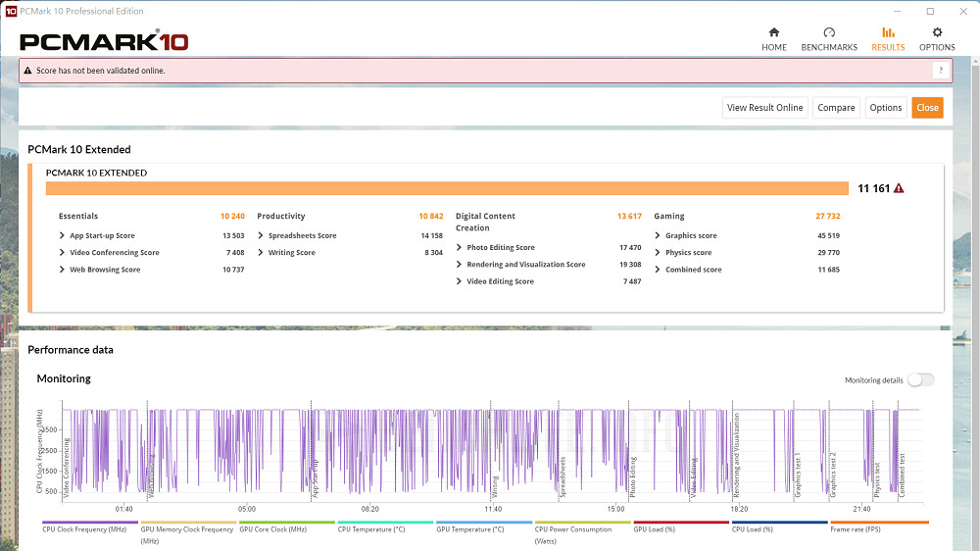Expand the Spreadsheets Score details
Screen dimensions: 980x551
tap(262, 236)
